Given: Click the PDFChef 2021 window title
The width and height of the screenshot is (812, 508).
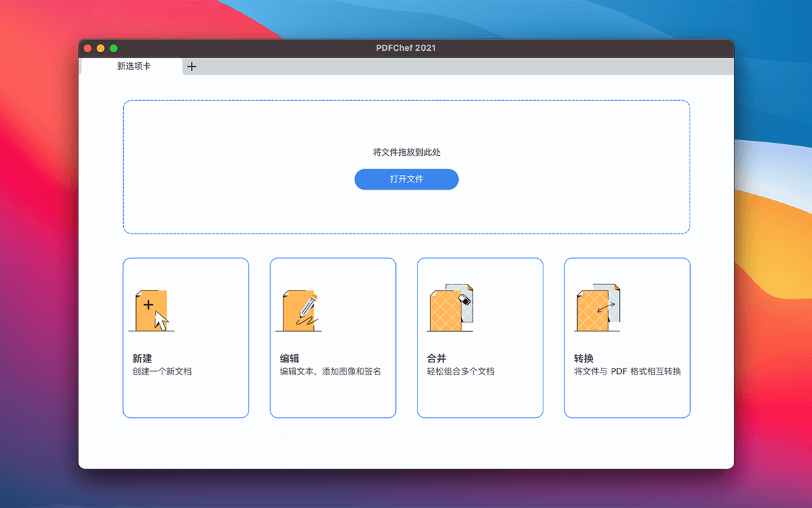Looking at the screenshot, I should (x=406, y=48).
